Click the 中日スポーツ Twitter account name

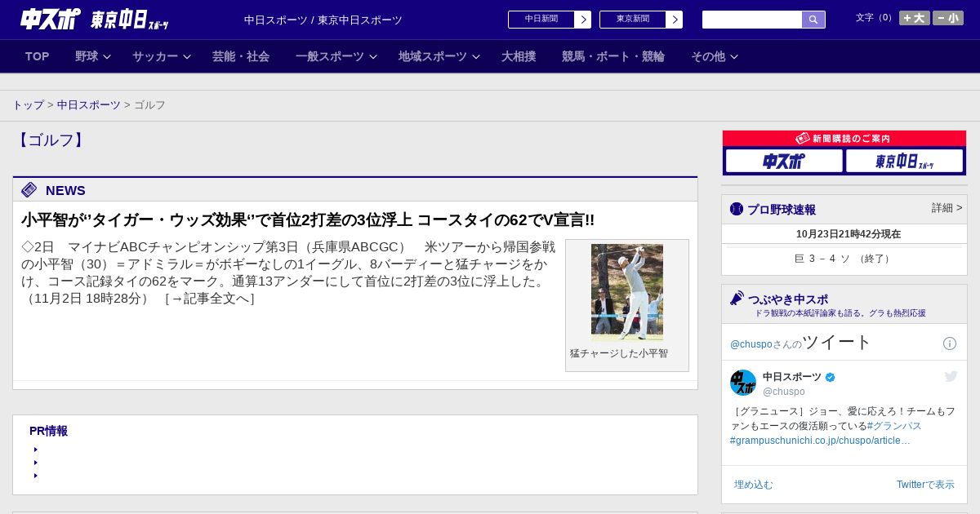coord(792,377)
